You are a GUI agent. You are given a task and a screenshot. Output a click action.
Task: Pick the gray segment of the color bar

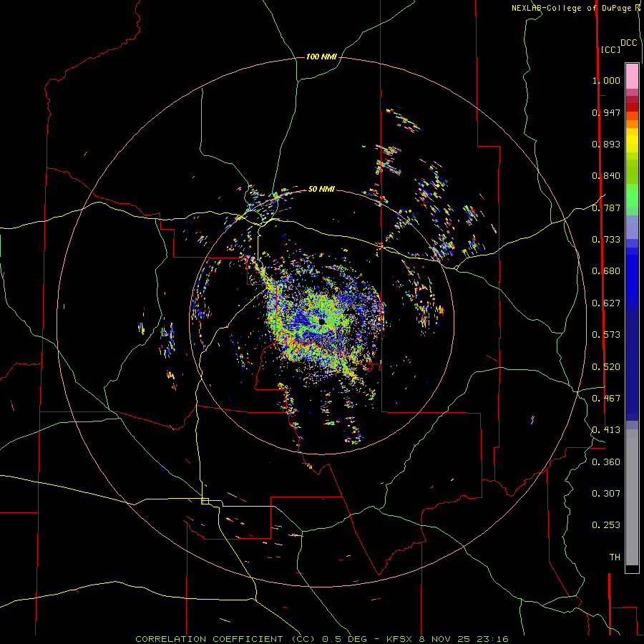632,497
